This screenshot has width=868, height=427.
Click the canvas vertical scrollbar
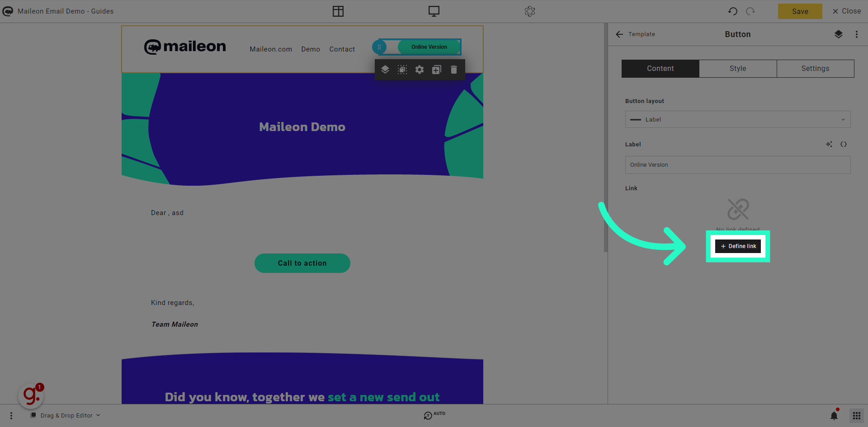pyautogui.click(x=606, y=138)
